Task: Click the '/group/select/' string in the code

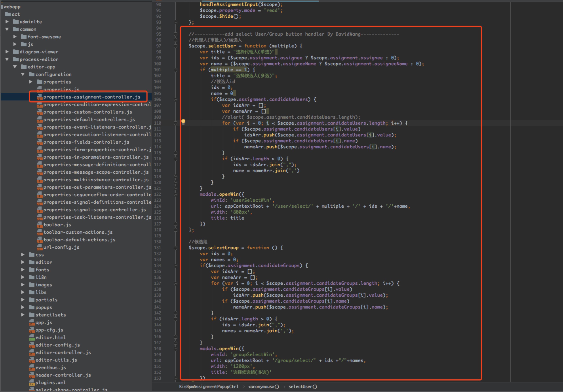Action: click(294, 360)
